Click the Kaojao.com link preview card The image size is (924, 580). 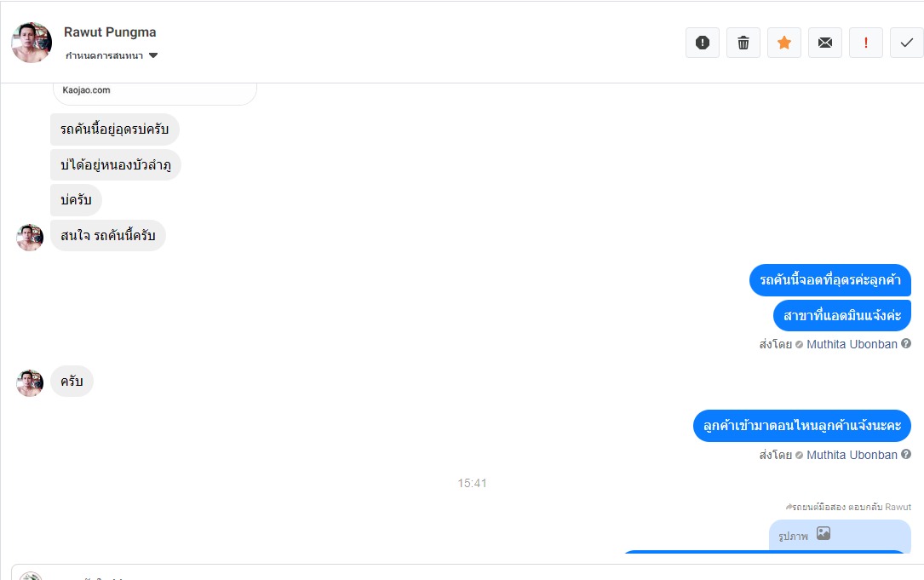(x=153, y=91)
